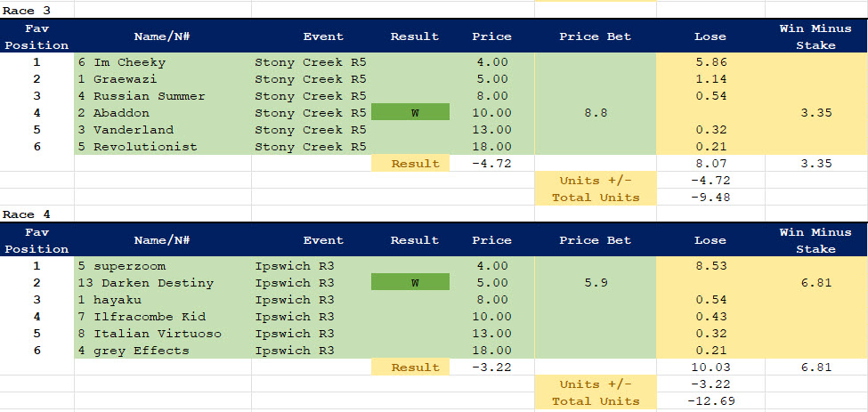Click the 10.00 price for Ilfracombe Kid
Screen dimensions: 868x412
point(491,317)
